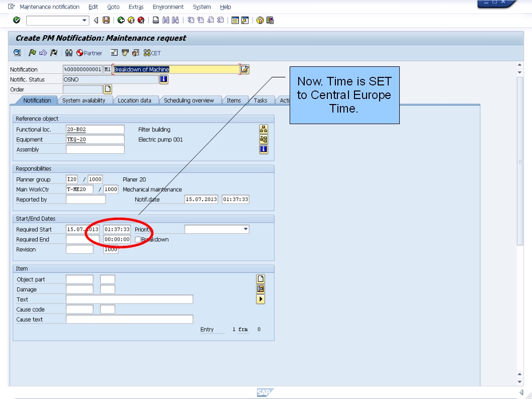The image size is (532, 399).
Task: Click the blue status info icon beside OSNO
Action: pyautogui.click(x=163, y=79)
